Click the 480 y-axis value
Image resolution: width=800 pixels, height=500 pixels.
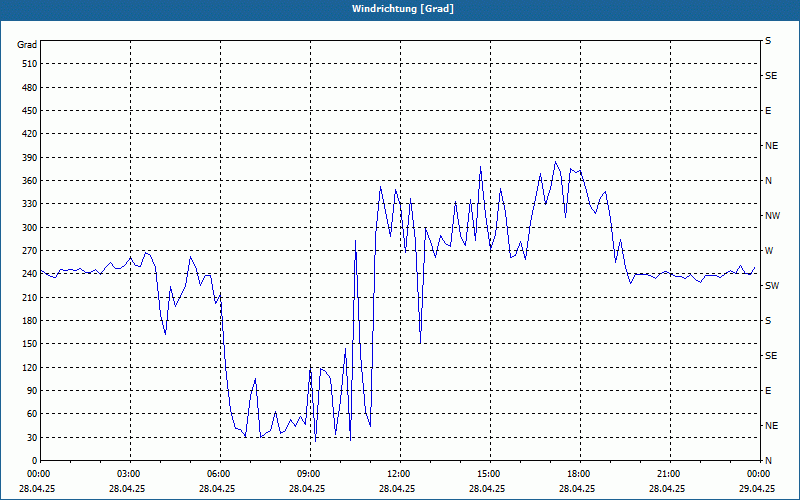coord(30,87)
